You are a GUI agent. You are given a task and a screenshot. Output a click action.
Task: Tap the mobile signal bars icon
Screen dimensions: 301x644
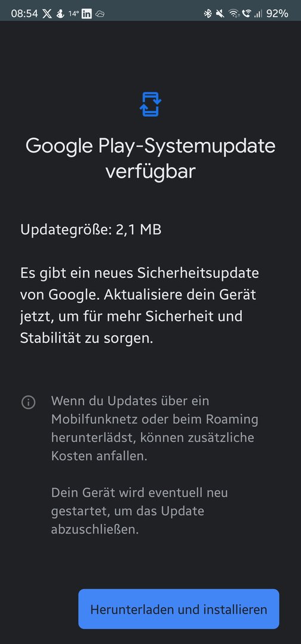click(x=258, y=14)
